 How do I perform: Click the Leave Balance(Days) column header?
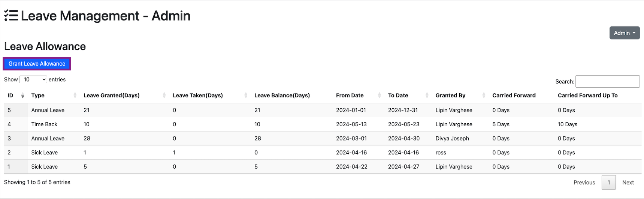tap(282, 96)
